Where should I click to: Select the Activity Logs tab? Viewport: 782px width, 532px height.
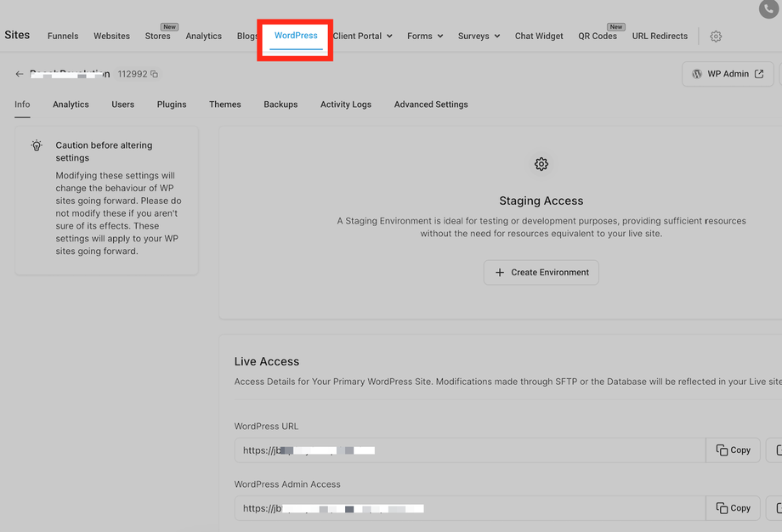(x=346, y=105)
